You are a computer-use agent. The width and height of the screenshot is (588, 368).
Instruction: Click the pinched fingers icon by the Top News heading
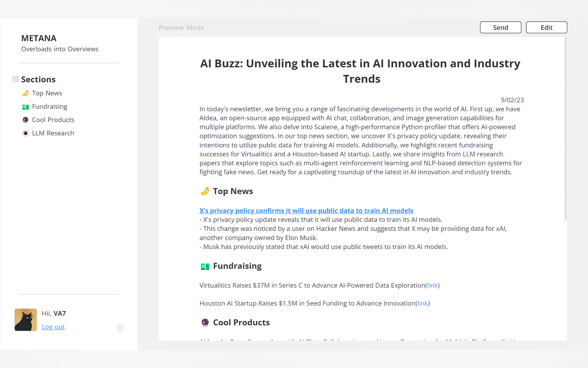click(x=205, y=191)
